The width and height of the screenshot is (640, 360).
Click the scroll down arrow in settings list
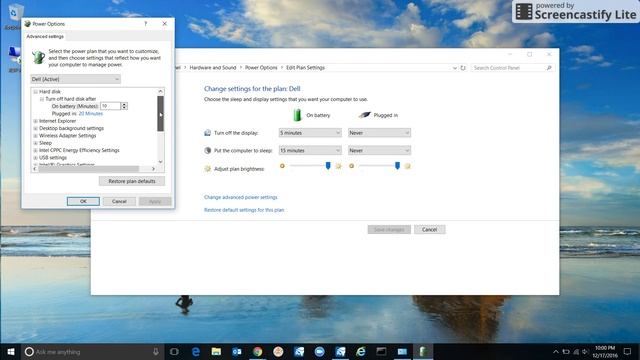[x=160, y=162]
